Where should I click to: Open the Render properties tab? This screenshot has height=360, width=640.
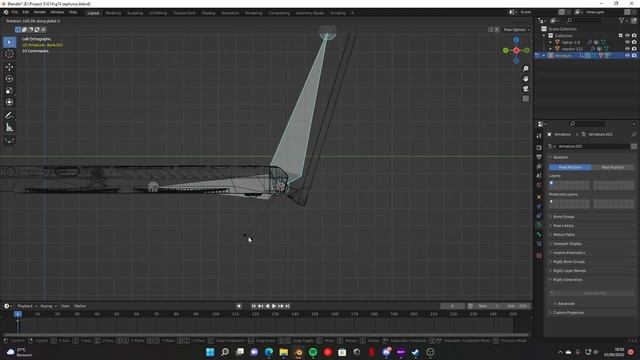point(539,147)
